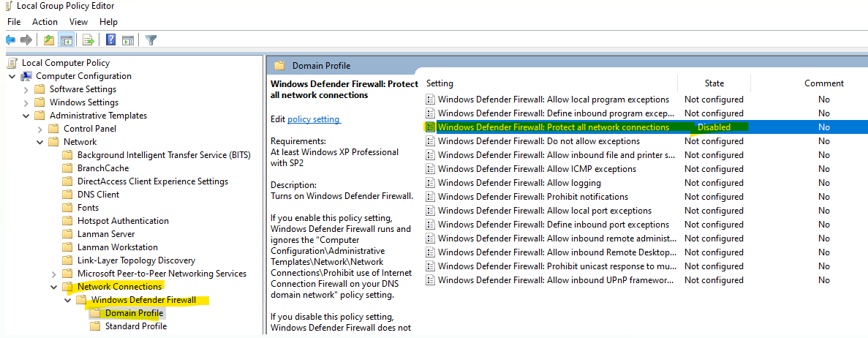Select the Allow ICMP exceptions setting

tap(537, 169)
